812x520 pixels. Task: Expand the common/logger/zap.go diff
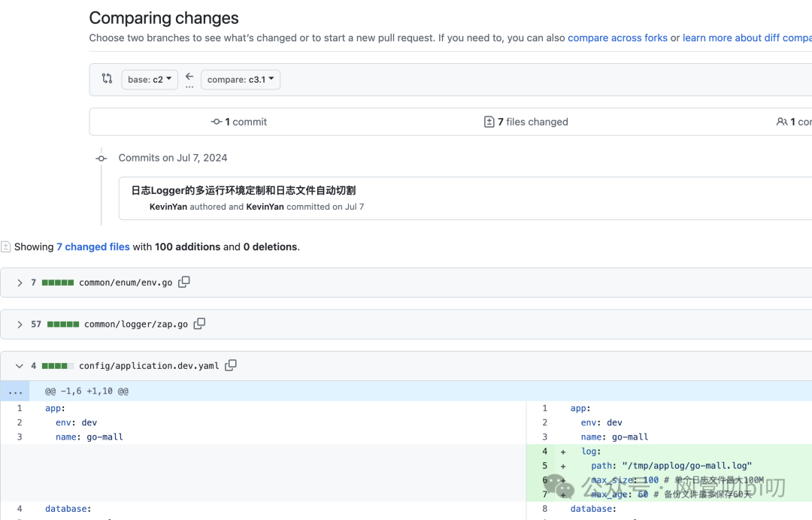(20, 325)
